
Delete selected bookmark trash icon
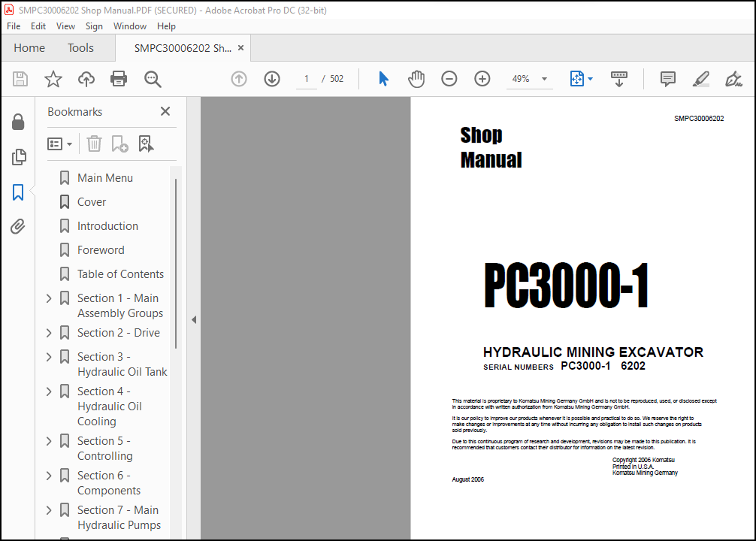94,144
